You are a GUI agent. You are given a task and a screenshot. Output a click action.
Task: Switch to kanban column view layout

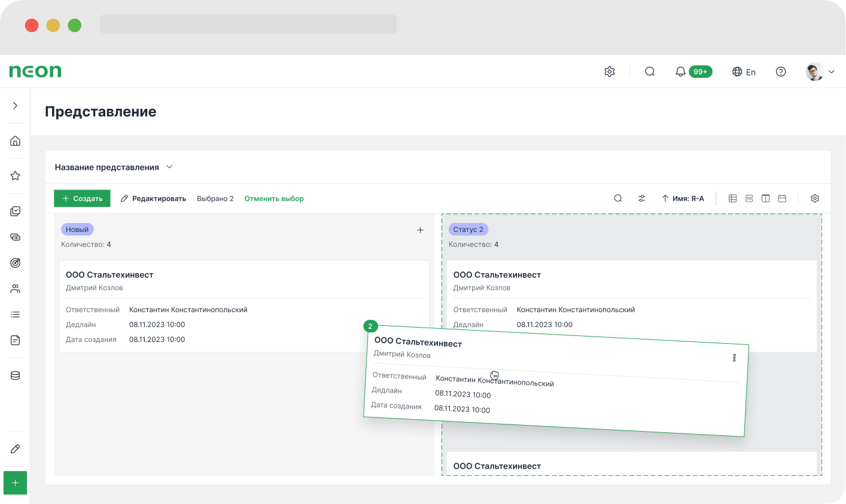765,198
